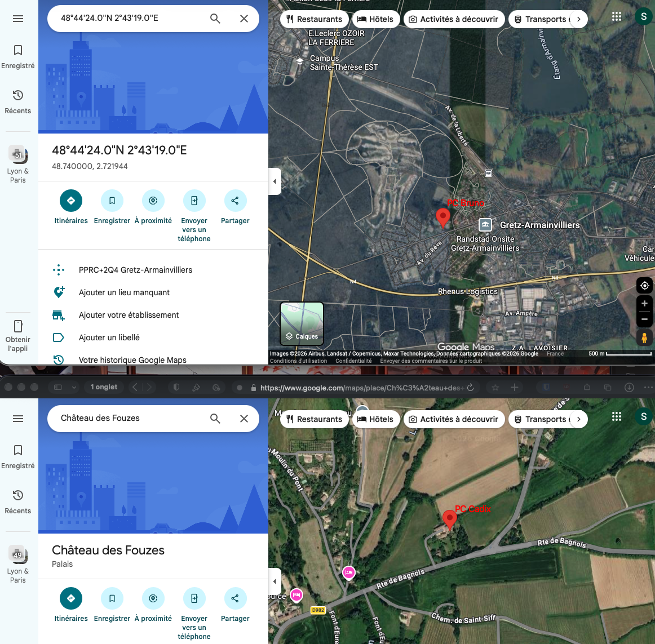Click pink hotel pin on Rte de Bagnols
This screenshot has width=655, height=644.
[348, 572]
